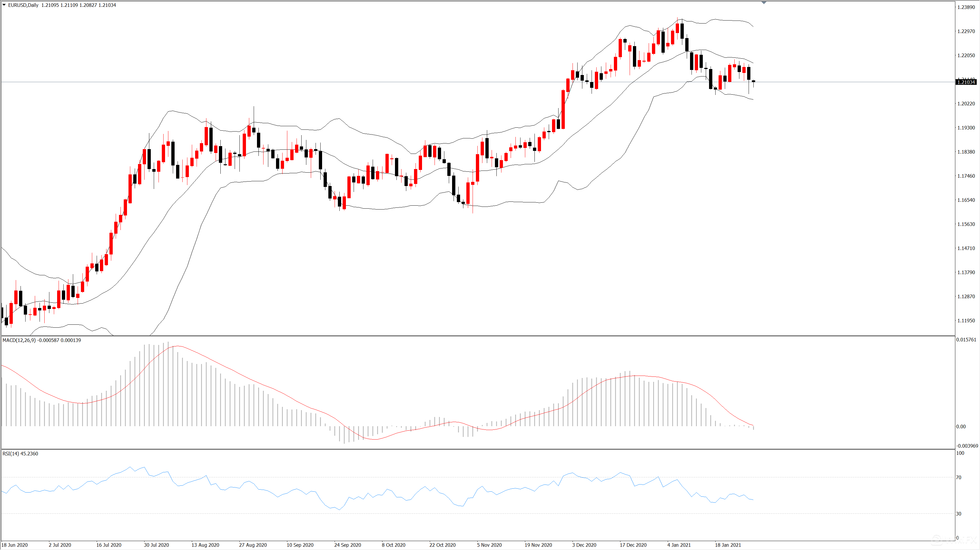This screenshot has width=980, height=550.
Task: Click the chart shift triangle marker at top
Action: point(763,3)
